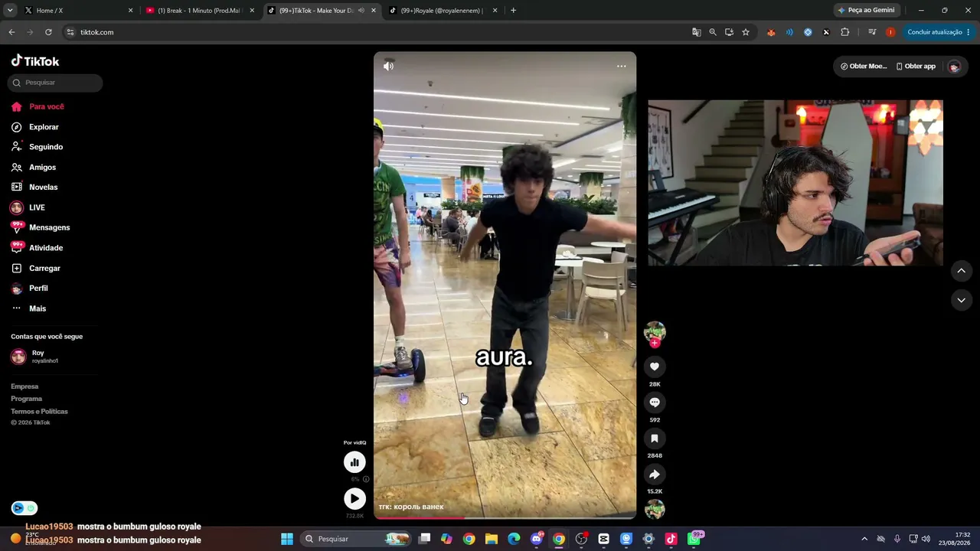980x551 pixels.
Task: Mute the TikTok tab audio indicator
Action: pyautogui.click(x=361, y=11)
